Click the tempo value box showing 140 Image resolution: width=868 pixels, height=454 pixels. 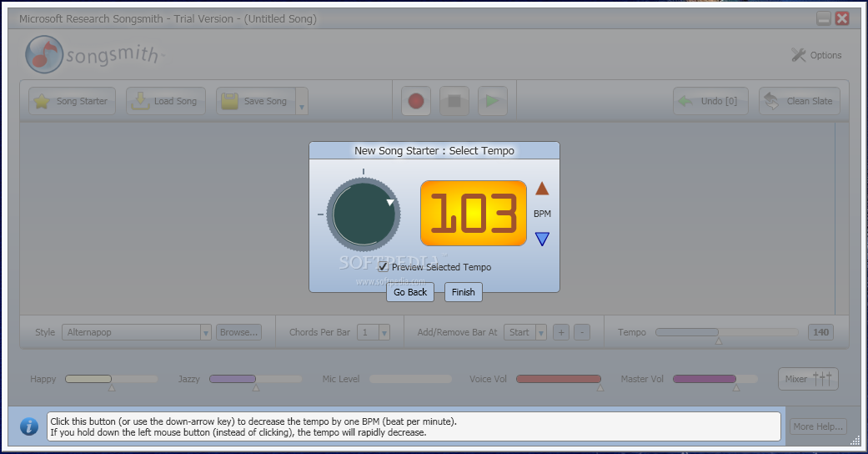pyautogui.click(x=820, y=332)
